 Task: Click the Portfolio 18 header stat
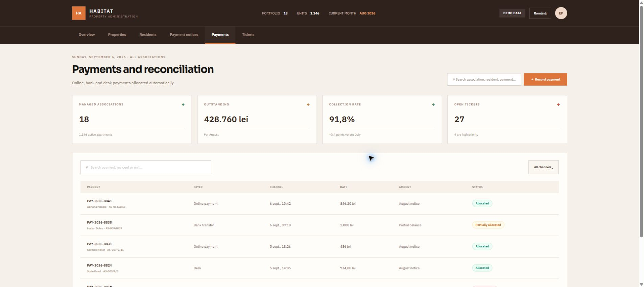pos(275,13)
